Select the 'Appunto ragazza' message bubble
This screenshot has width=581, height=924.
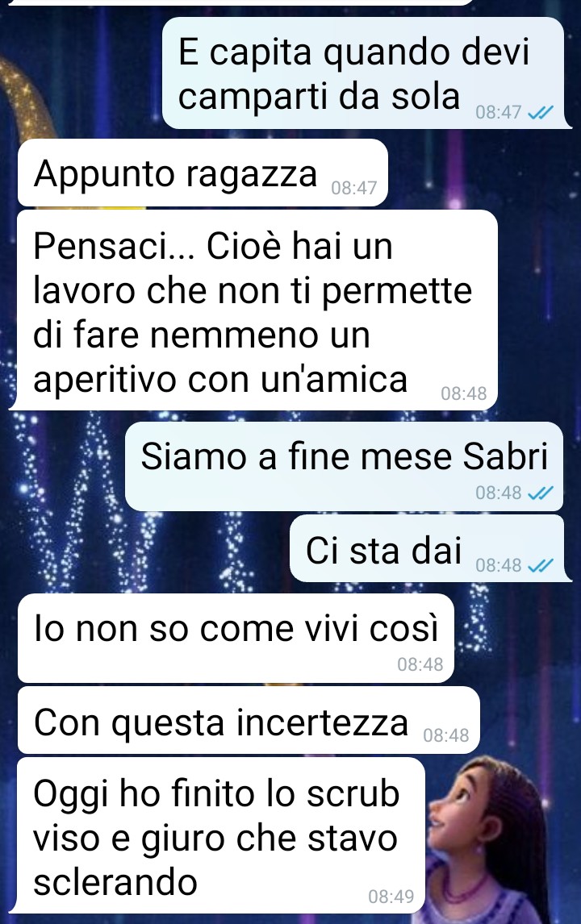coord(203,173)
